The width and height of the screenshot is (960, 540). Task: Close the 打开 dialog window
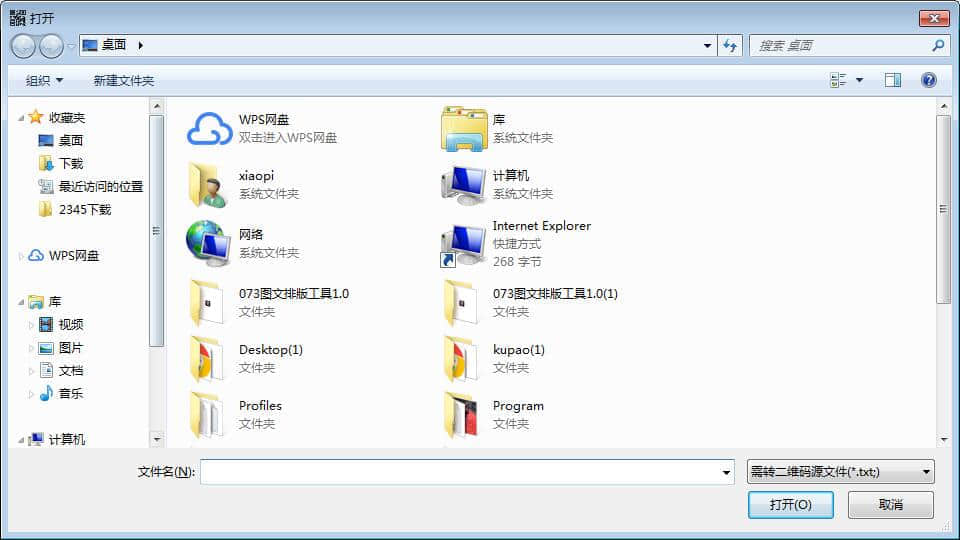[934, 18]
